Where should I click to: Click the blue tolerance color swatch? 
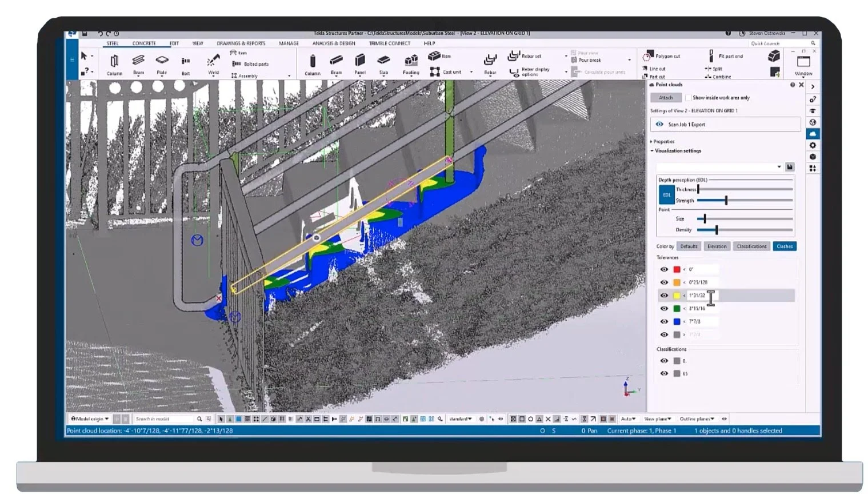pos(677,322)
